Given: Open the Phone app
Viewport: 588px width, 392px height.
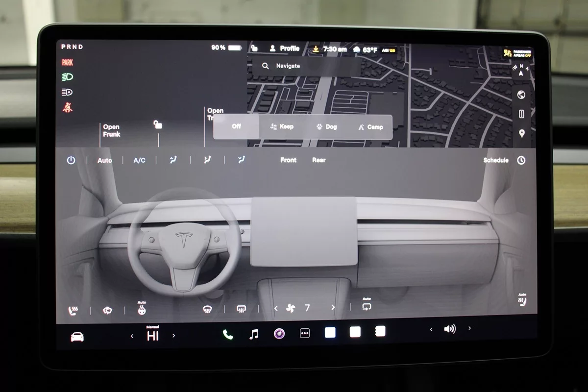Looking at the screenshot, I should point(228,334).
